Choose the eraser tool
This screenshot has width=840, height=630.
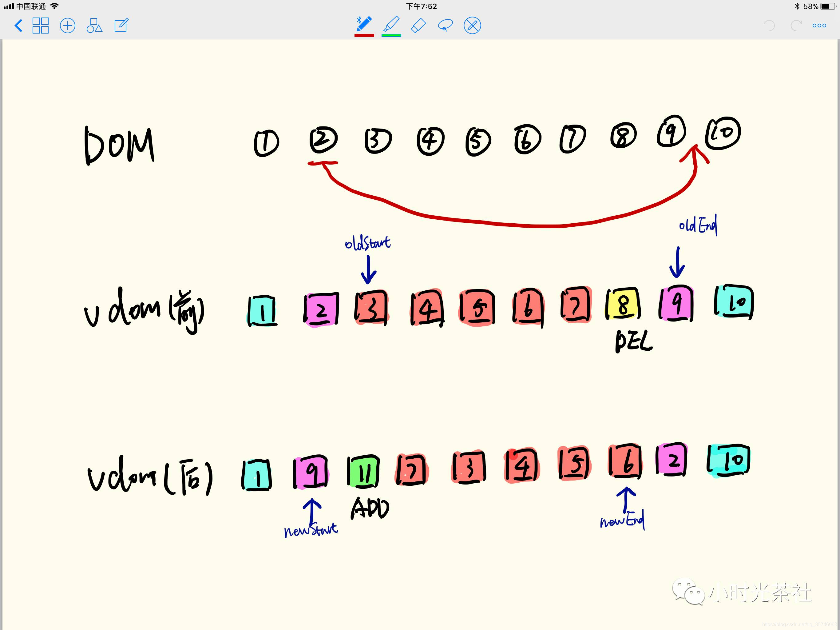click(418, 26)
